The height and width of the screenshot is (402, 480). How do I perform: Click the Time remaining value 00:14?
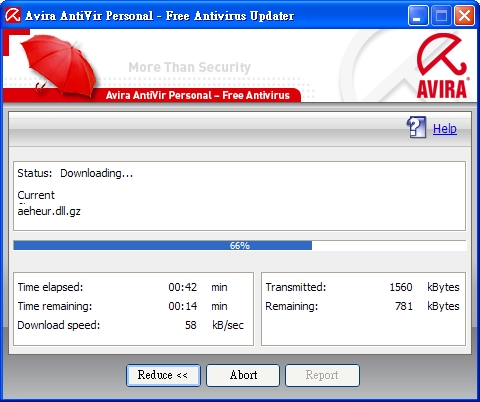pos(182,306)
